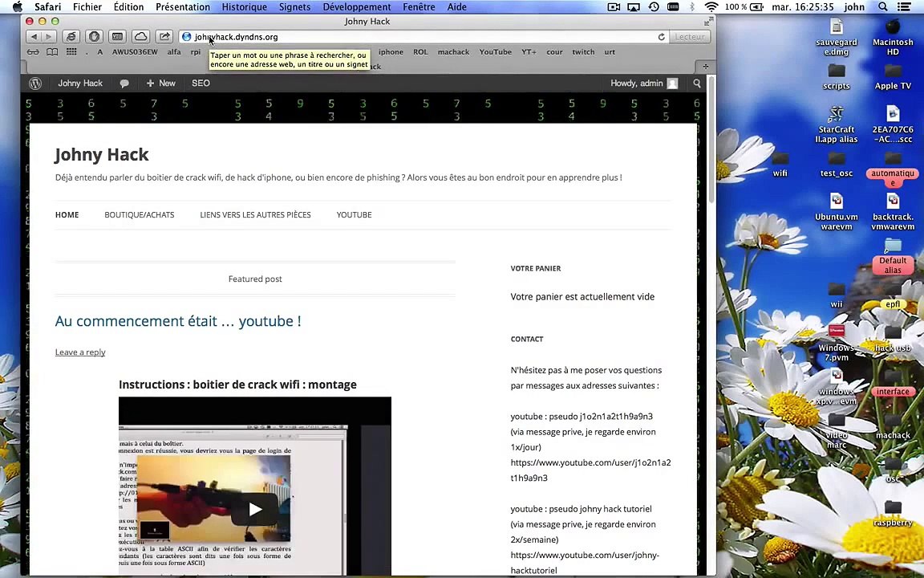Select the scripts folder on desktop

tap(837, 77)
